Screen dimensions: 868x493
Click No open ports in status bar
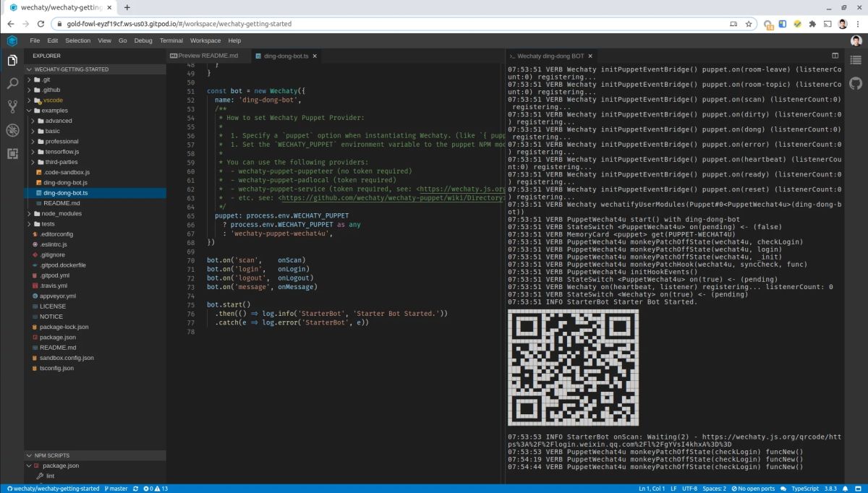(x=753, y=489)
